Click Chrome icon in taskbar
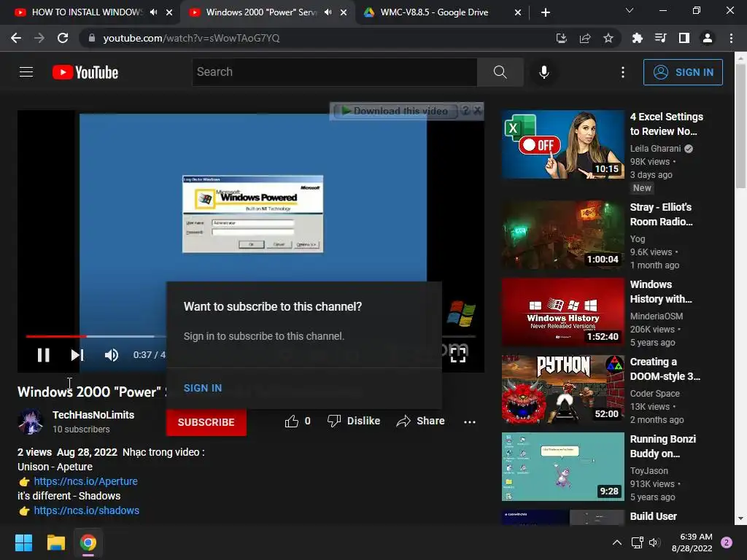This screenshot has width=747, height=560. [x=88, y=542]
